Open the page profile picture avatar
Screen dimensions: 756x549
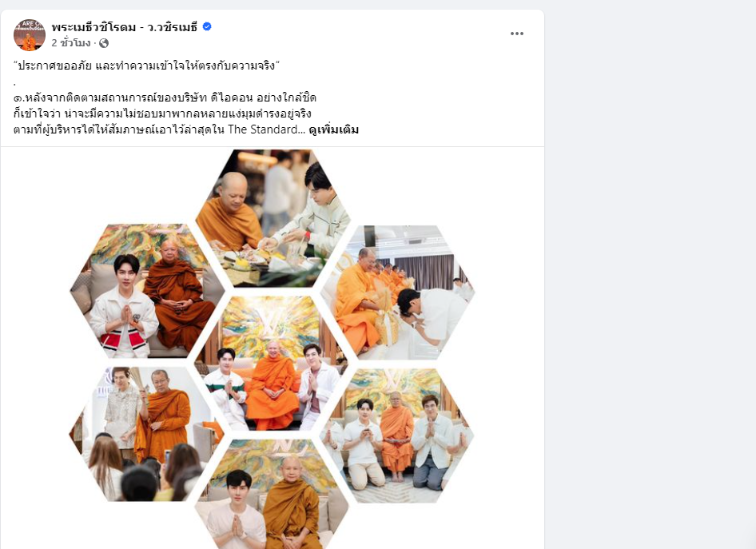pos(29,34)
